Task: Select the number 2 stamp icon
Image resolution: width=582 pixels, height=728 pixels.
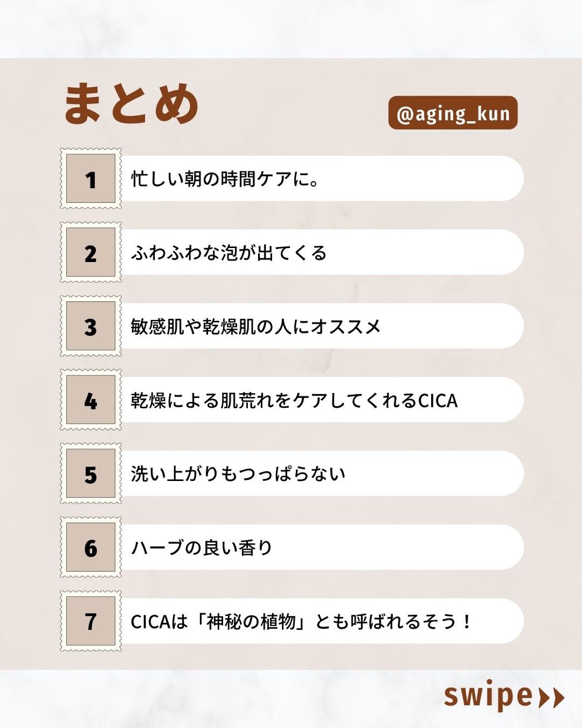Action: tap(91, 252)
